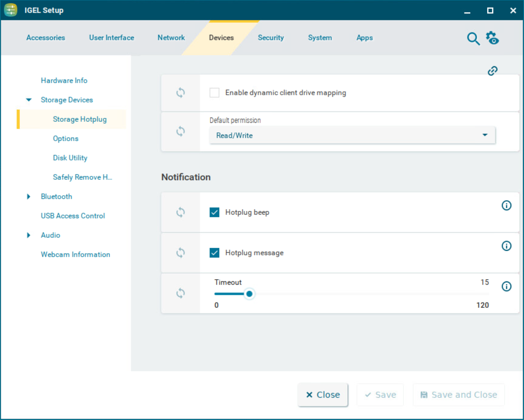Open the search magnifier icon
The image size is (524, 420).
click(473, 39)
